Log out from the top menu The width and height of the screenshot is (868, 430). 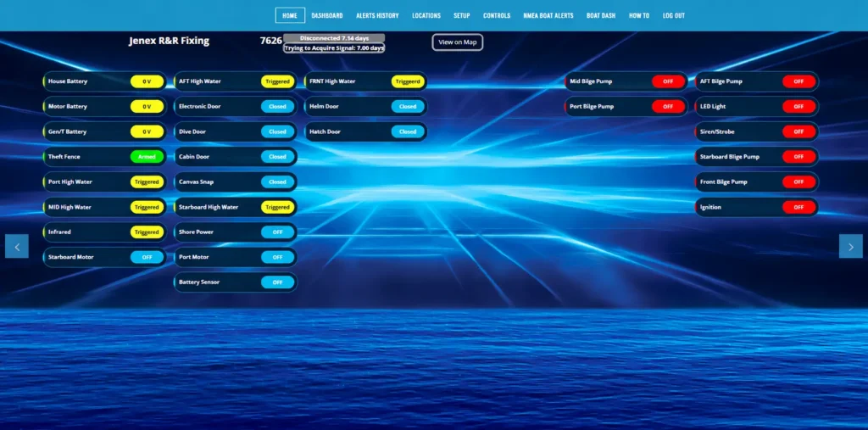(x=674, y=15)
